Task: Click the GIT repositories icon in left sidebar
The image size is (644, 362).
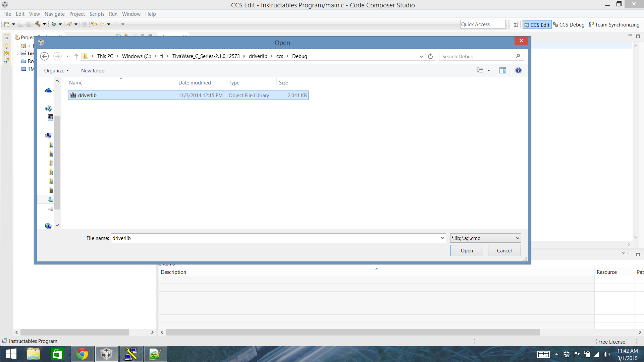Action: click(6, 54)
